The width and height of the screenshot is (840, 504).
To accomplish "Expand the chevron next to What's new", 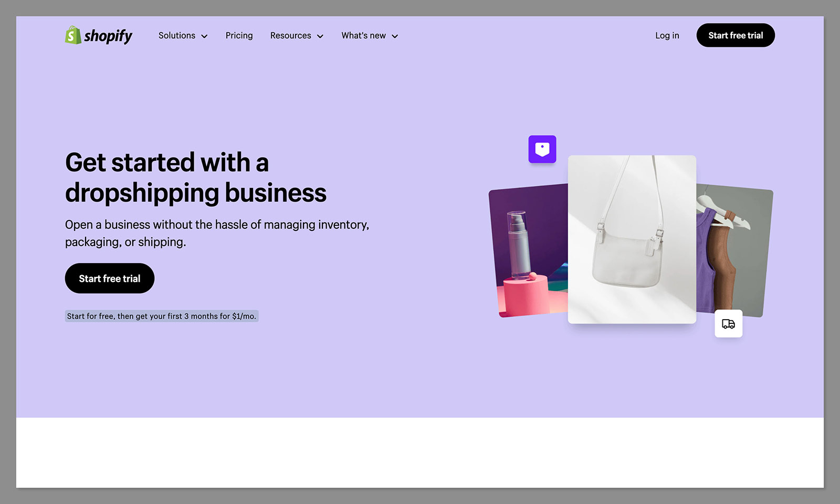I will (395, 36).
